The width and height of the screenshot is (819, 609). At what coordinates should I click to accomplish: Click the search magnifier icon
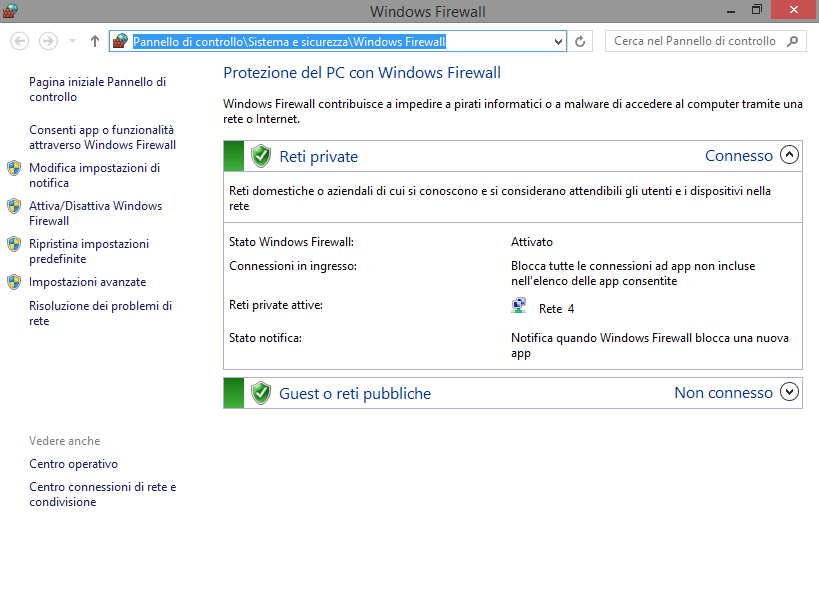(x=793, y=41)
